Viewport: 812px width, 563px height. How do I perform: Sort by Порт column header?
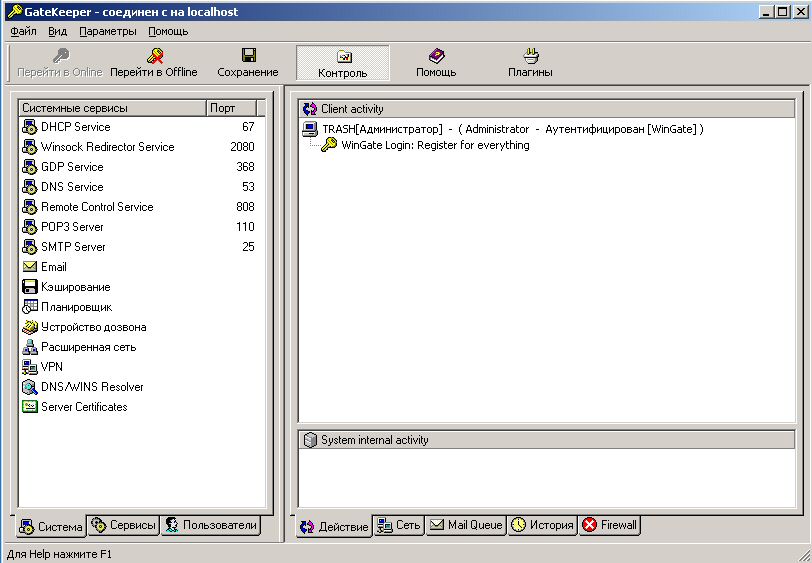pos(231,108)
